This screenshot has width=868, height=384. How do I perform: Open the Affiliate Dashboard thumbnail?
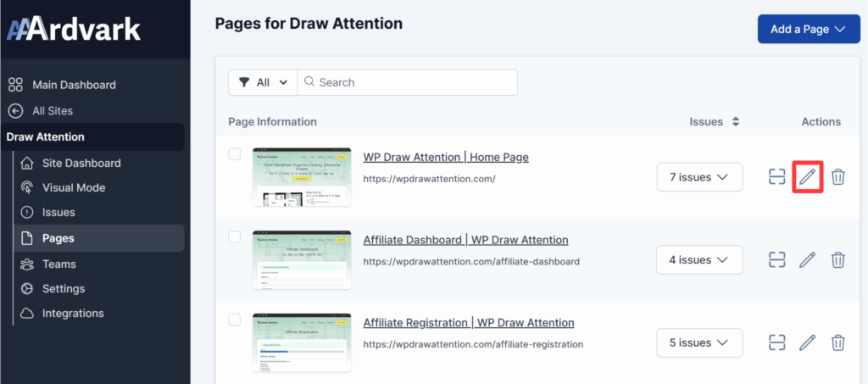pyautogui.click(x=302, y=259)
